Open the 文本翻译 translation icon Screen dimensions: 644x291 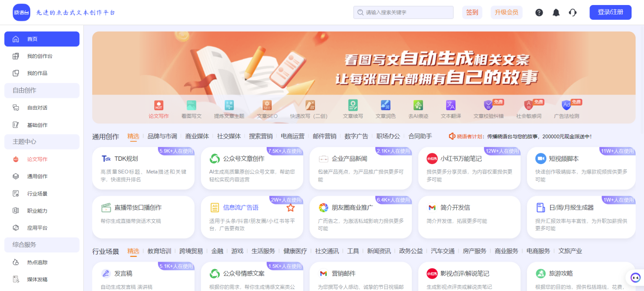tap(451, 106)
